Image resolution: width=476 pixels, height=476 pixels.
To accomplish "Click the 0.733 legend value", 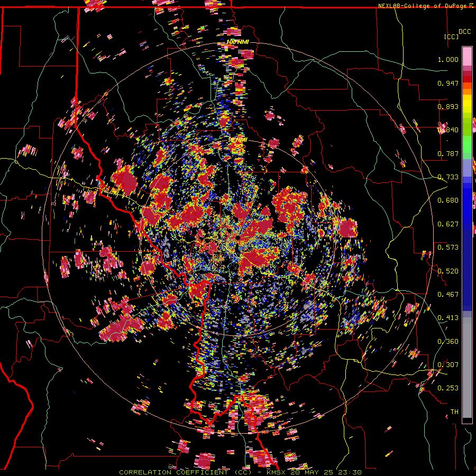I will [x=448, y=177].
